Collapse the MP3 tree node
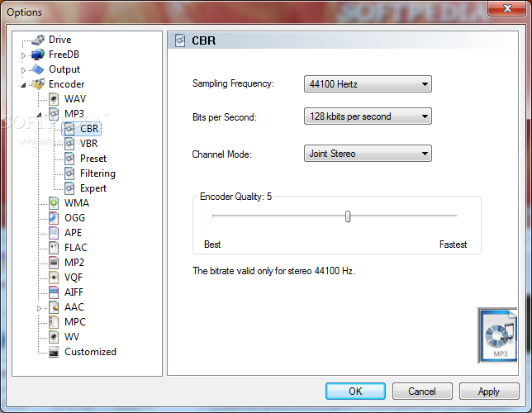The image size is (532, 413). (39, 115)
